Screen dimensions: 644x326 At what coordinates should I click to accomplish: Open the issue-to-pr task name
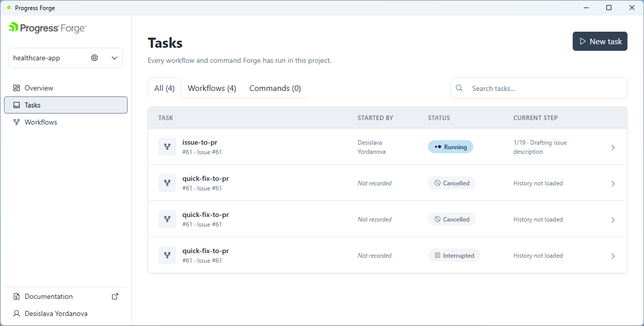(200, 142)
